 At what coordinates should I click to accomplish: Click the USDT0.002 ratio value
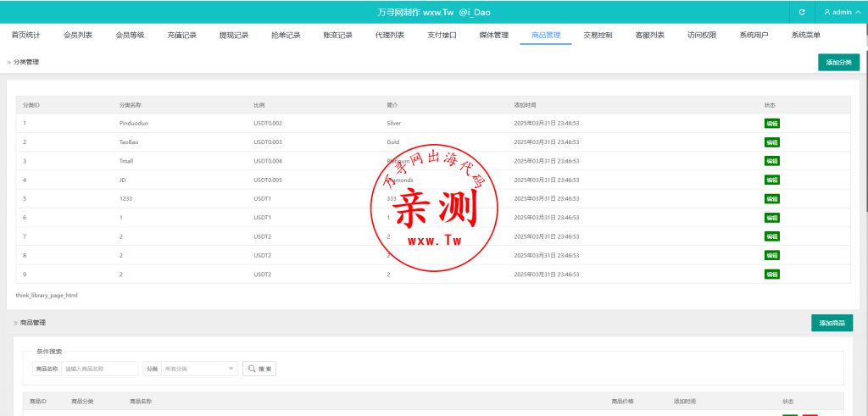coord(268,124)
